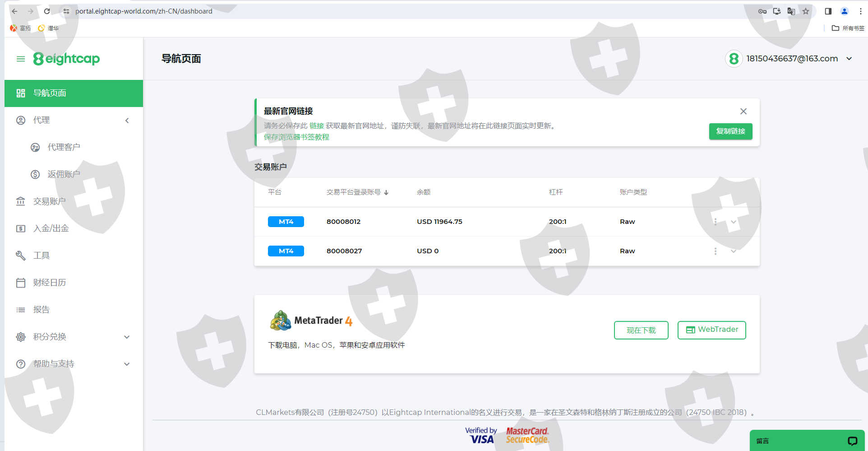Sort by 交易平台登录账号 column

357,192
